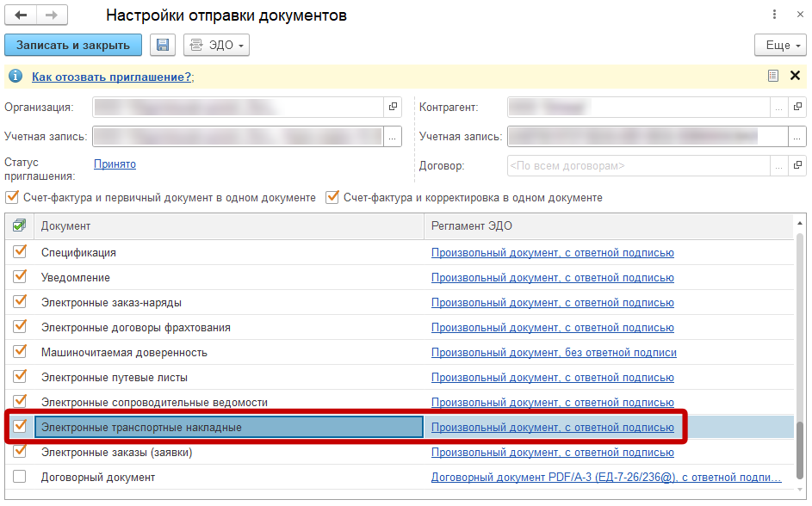
Task: Uncheck Электронные заказ-наряды checkbox
Action: [x=20, y=301]
